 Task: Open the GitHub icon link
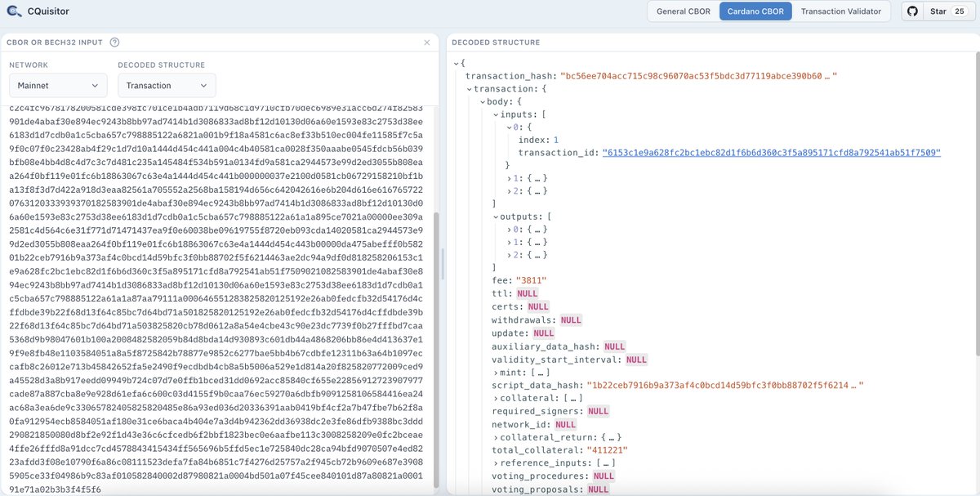point(913,11)
